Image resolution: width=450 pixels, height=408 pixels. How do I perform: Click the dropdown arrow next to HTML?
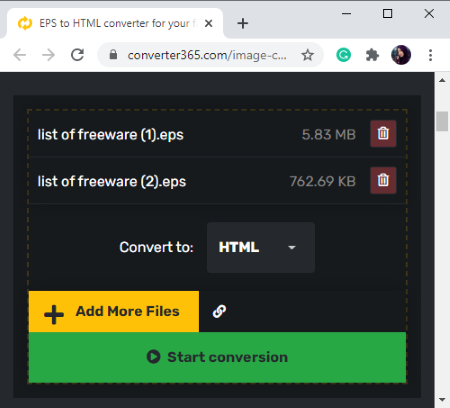(292, 247)
